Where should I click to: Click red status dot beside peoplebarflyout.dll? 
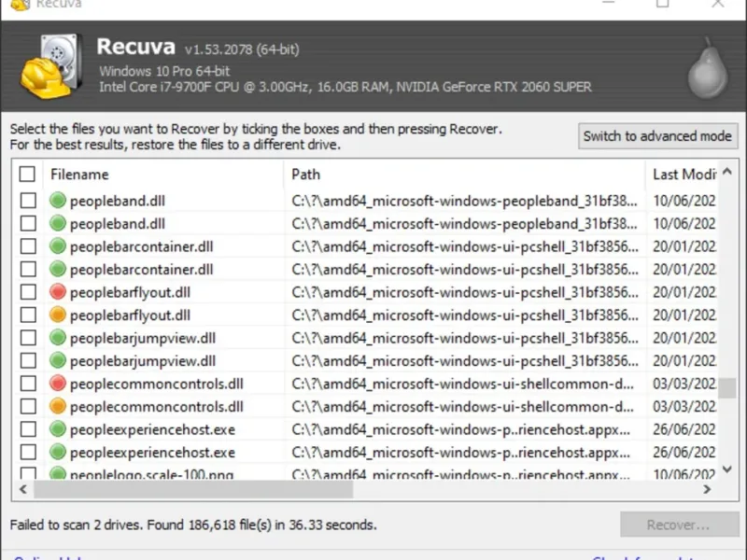coord(57,292)
